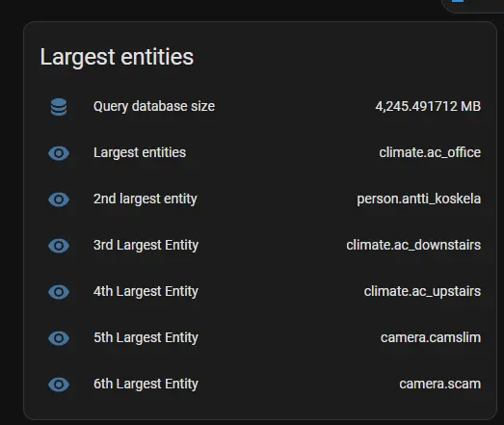This screenshot has width=504, height=425.
Task: Click the camera.camslim state value
Action: pyautogui.click(x=431, y=338)
